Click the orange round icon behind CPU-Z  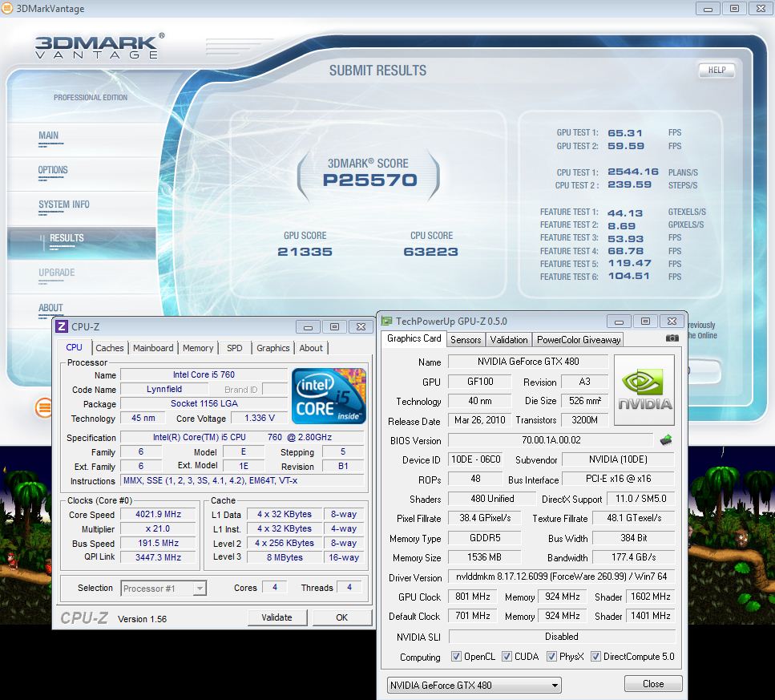tap(44, 408)
